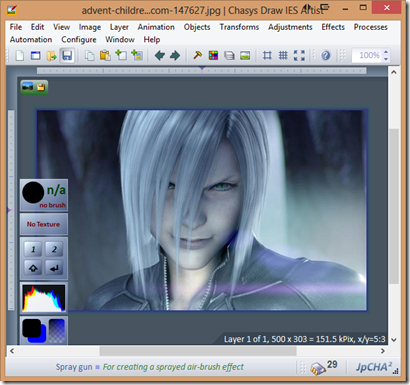
Task: Open the Effects menu
Action: point(333,27)
